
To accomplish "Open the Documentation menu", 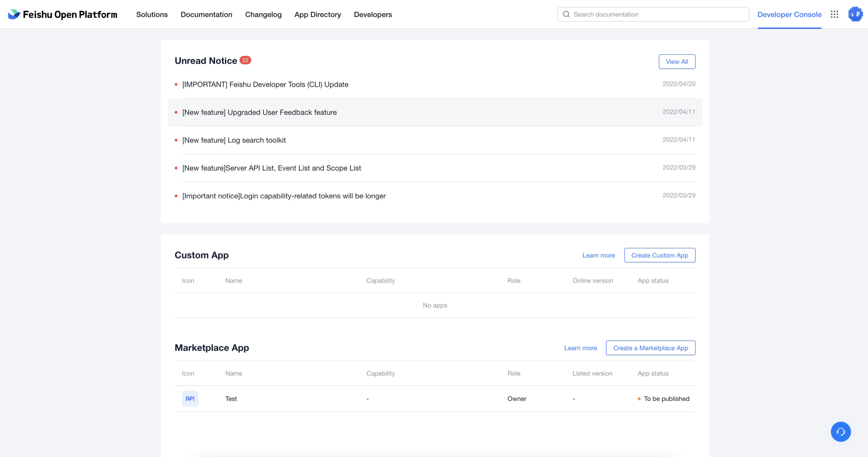I will coord(206,14).
